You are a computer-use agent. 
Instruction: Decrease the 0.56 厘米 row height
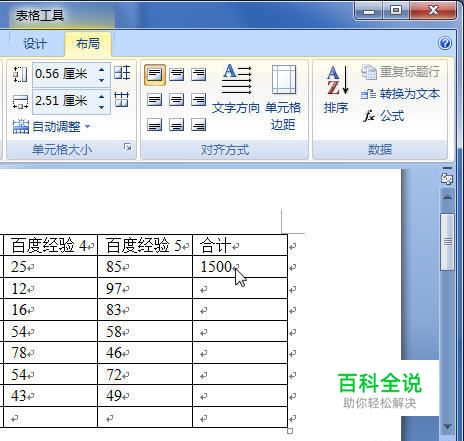pos(102,80)
